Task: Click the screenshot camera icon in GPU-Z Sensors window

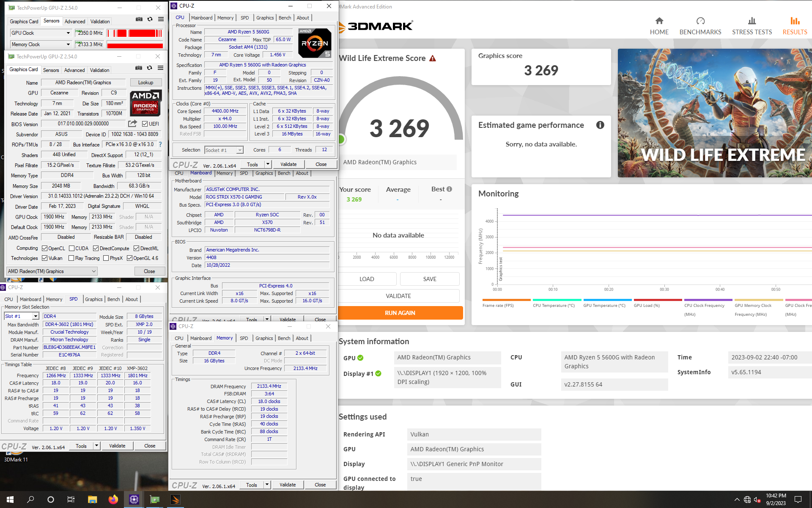Action: click(139, 19)
